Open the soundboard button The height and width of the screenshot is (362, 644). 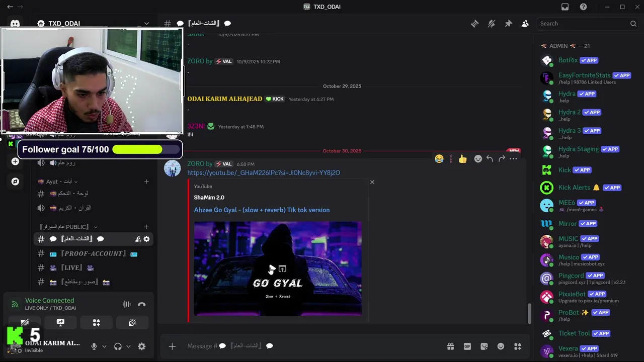point(132,322)
